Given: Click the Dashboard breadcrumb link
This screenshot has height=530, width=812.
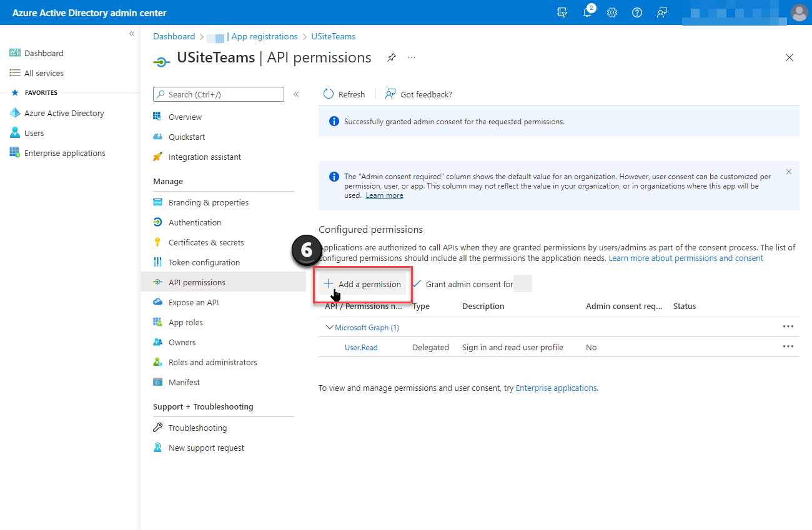Looking at the screenshot, I should pyautogui.click(x=174, y=36).
